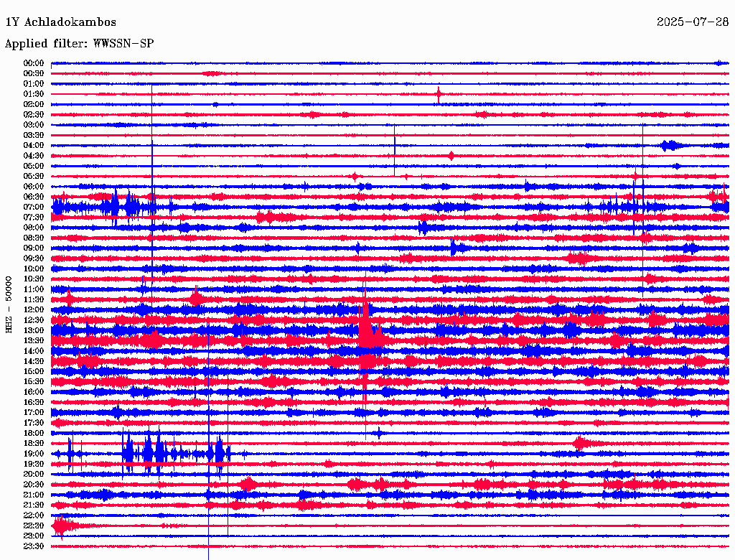Click the 16:30 time label

click(x=34, y=402)
